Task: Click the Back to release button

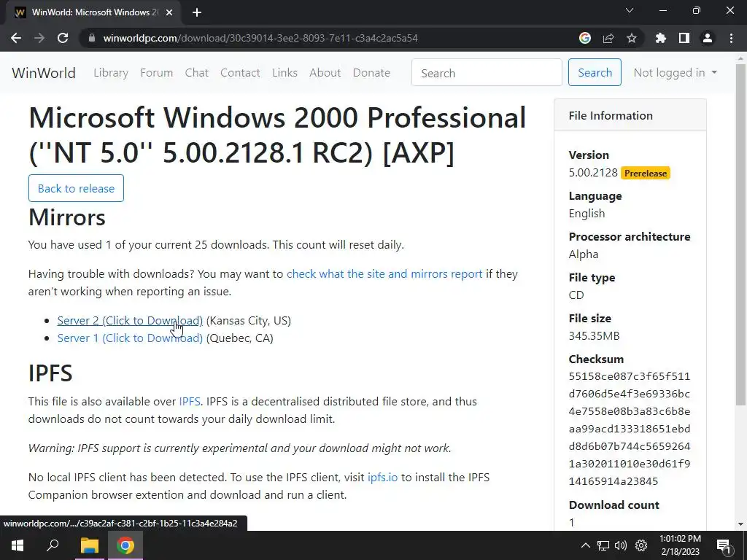Action: pos(76,188)
